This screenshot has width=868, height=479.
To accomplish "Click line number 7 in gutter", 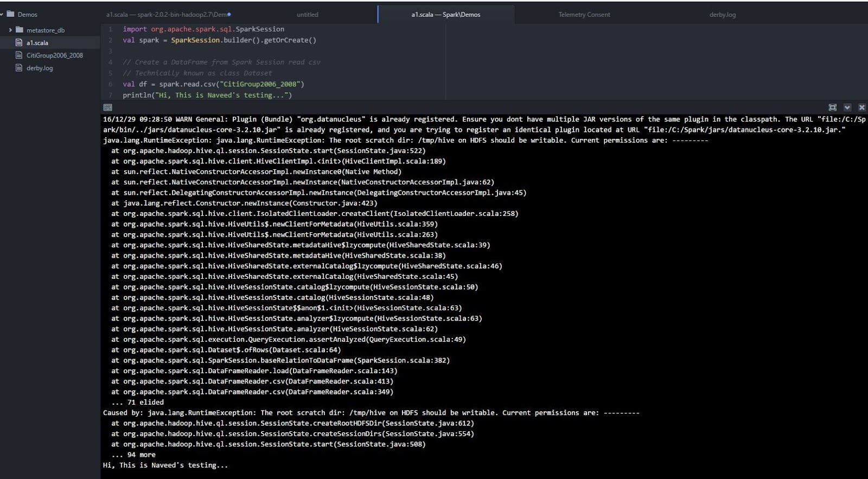I will 110,95.
